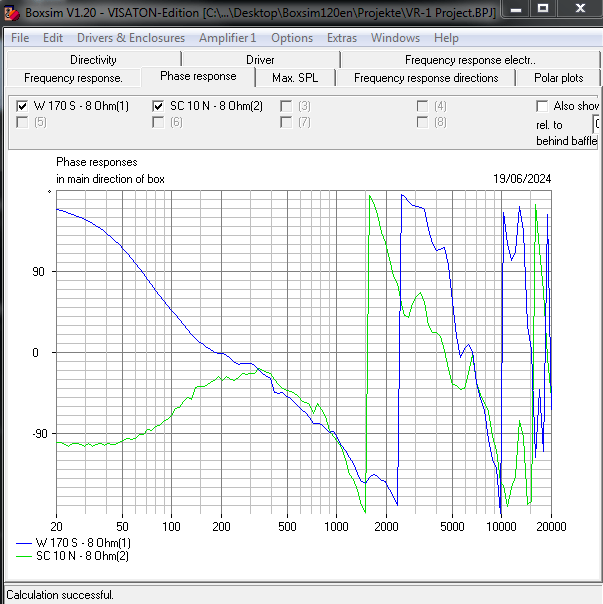This screenshot has width=603, height=604.
Task: Click the SC 10 N legend entry below the graph
Action: coord(72,556)
